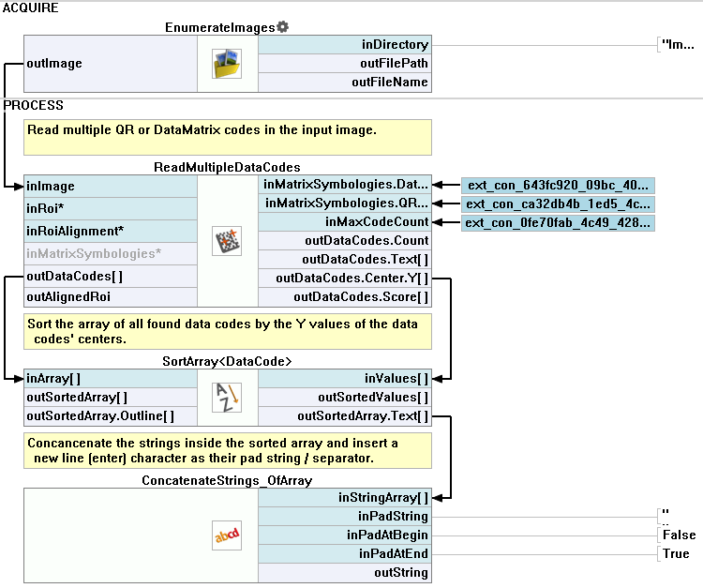Screen dimensions: 703x588
Task: Click the ConcatenateStrings abcd icon
Action: click(227, 535)
